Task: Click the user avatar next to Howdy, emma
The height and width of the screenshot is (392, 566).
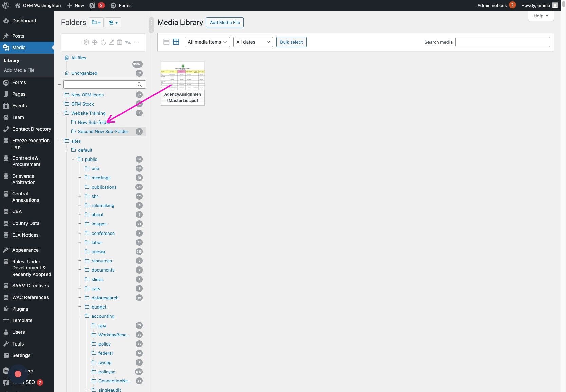Action: coord(555,5)
